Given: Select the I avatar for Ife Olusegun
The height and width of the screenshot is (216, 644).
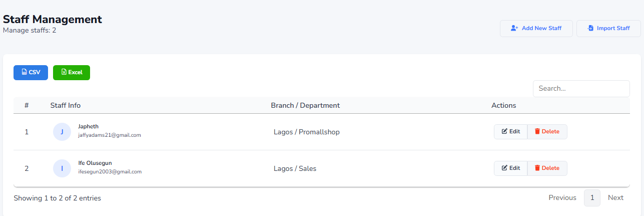Looking at the screenshot, I should tap(62, 168).
